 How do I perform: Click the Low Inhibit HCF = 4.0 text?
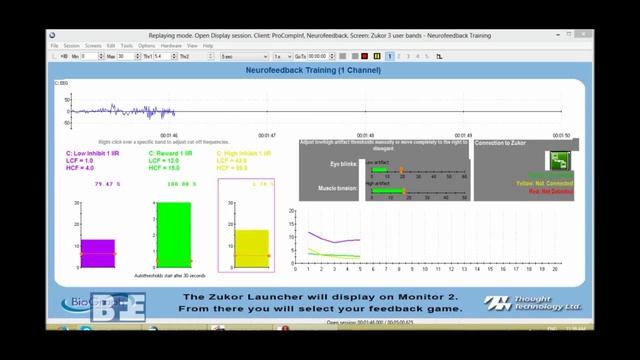click(x=80, y=168)
